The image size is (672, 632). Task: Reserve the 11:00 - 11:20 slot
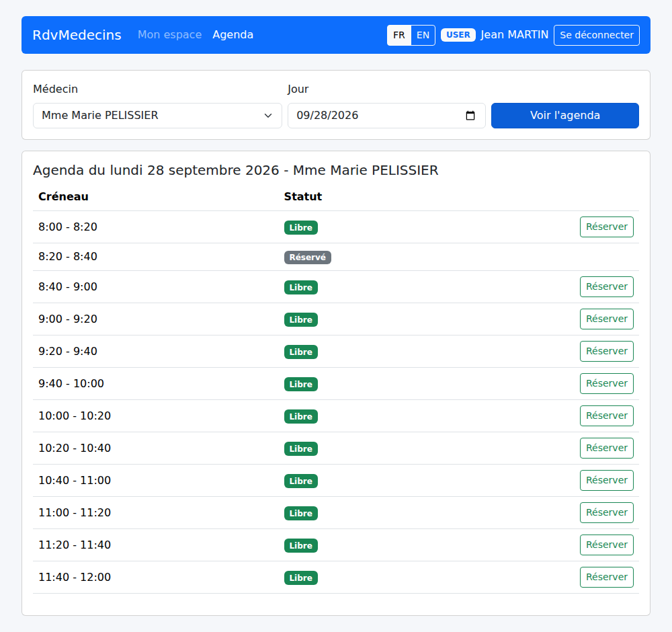coord(606,512)
